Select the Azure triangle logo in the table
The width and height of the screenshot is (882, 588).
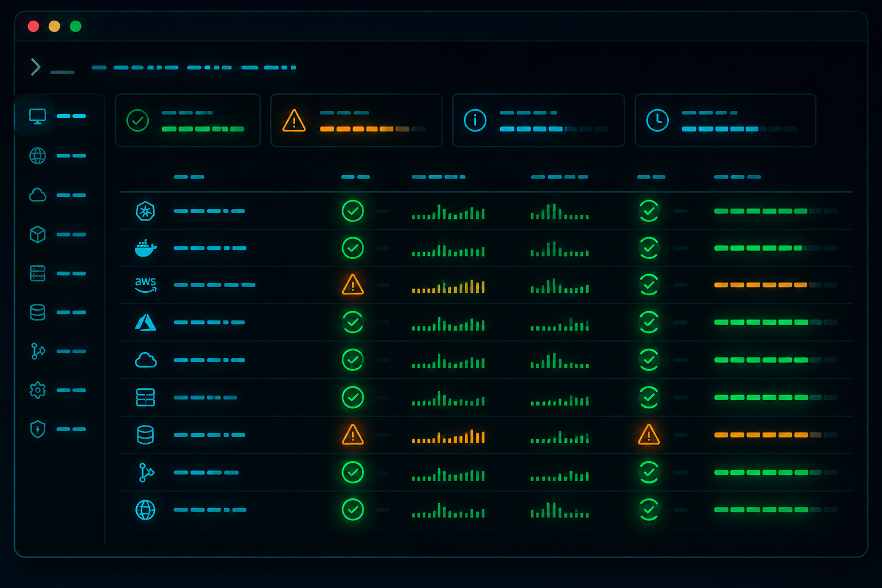[145, 322]
